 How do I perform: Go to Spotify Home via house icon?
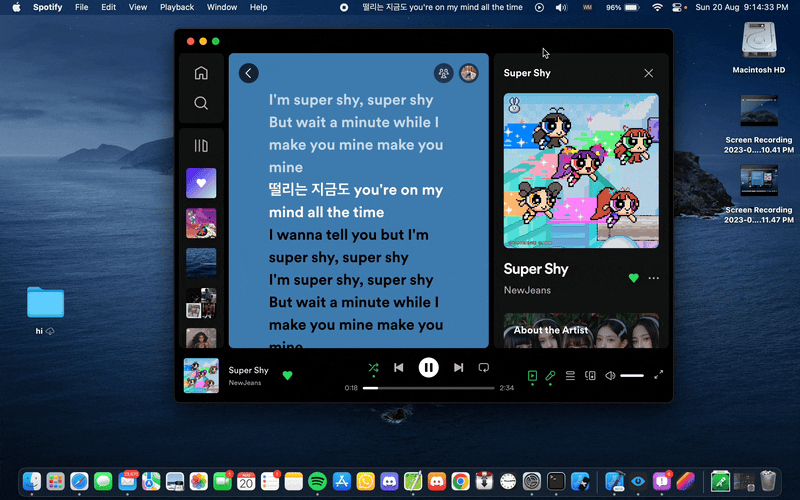tap(201, 73)
